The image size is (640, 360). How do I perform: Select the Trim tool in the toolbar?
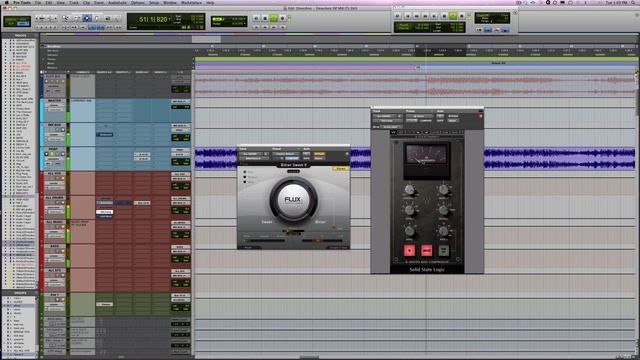tap(76, 18)
